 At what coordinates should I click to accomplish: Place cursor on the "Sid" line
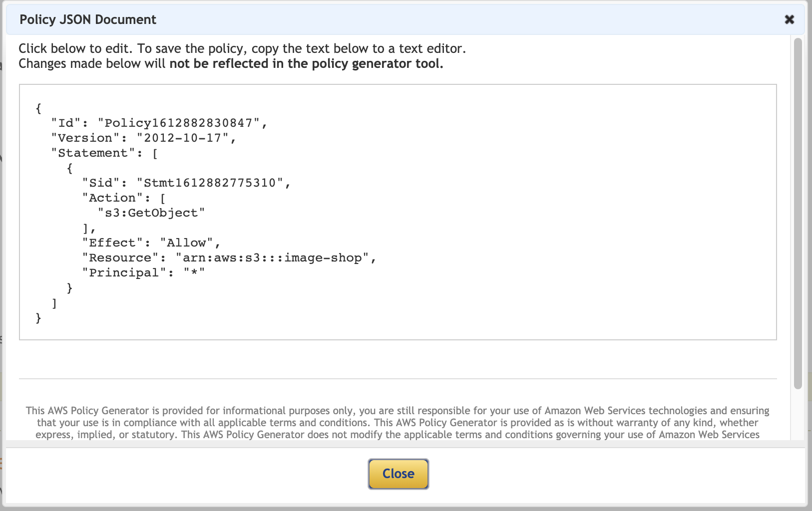coord(186,183)
